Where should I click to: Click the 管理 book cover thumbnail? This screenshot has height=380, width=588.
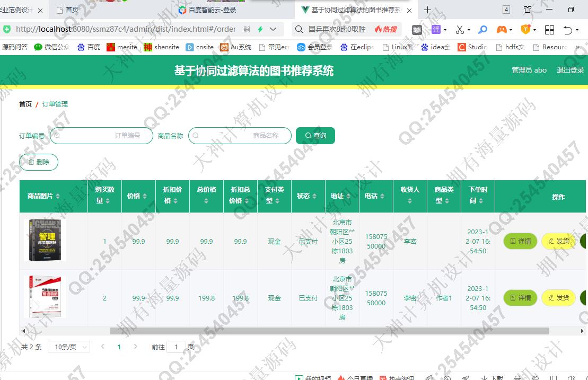point(45,240)
